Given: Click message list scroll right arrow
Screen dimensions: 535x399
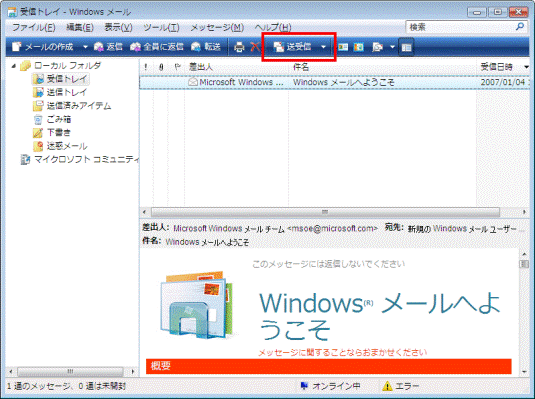Looking at the screenshot, I should point(524,212).
